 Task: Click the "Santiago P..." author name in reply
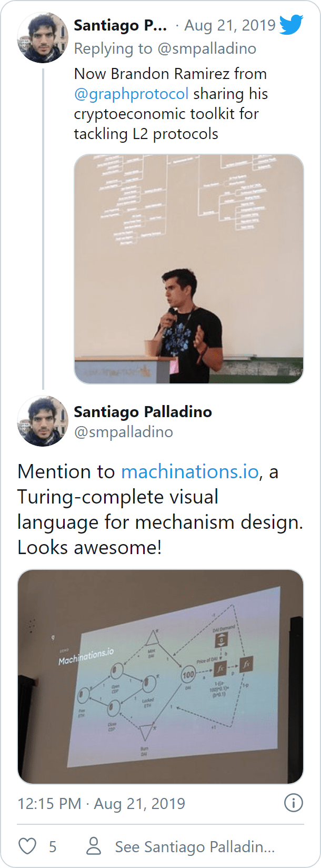(x=120, y=25)
